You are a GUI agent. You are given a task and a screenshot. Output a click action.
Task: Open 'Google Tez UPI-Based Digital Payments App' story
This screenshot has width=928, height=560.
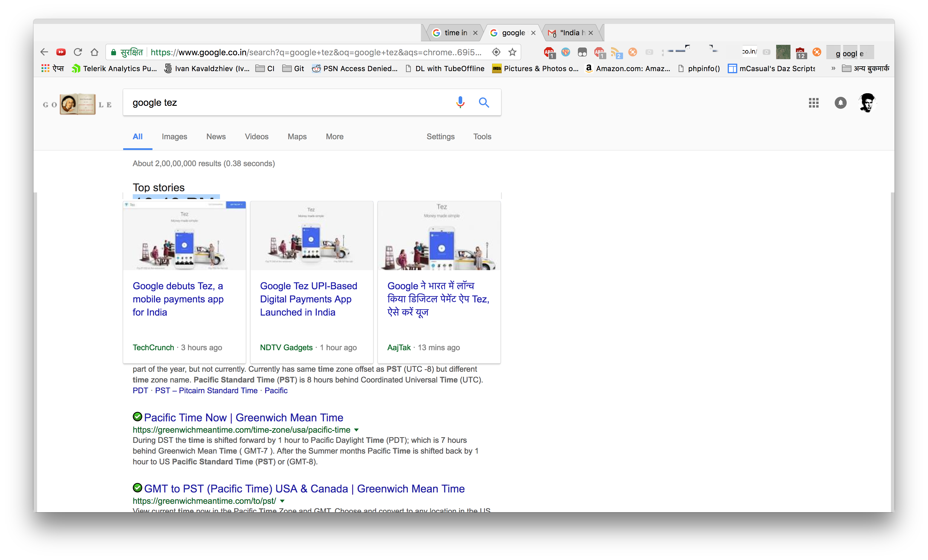point(309,299)
